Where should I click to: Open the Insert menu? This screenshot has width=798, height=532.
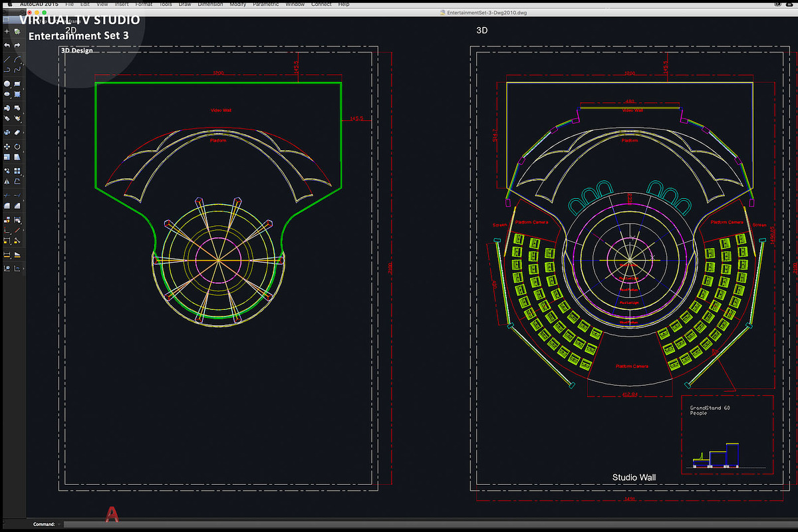pyautogui.click(x=122, y=4)
